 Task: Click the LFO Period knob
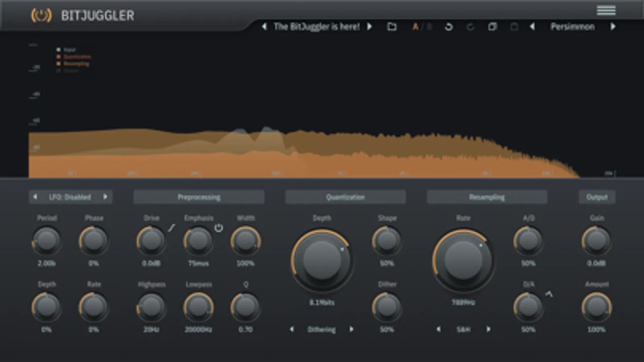47,241
